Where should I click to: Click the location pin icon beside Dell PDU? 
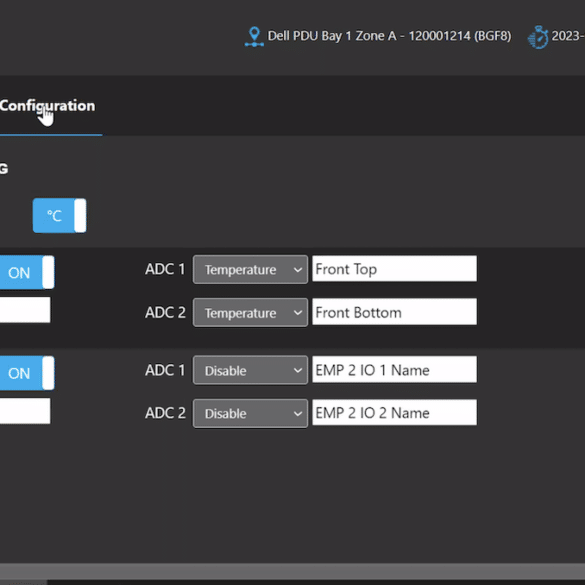point(254,37)
